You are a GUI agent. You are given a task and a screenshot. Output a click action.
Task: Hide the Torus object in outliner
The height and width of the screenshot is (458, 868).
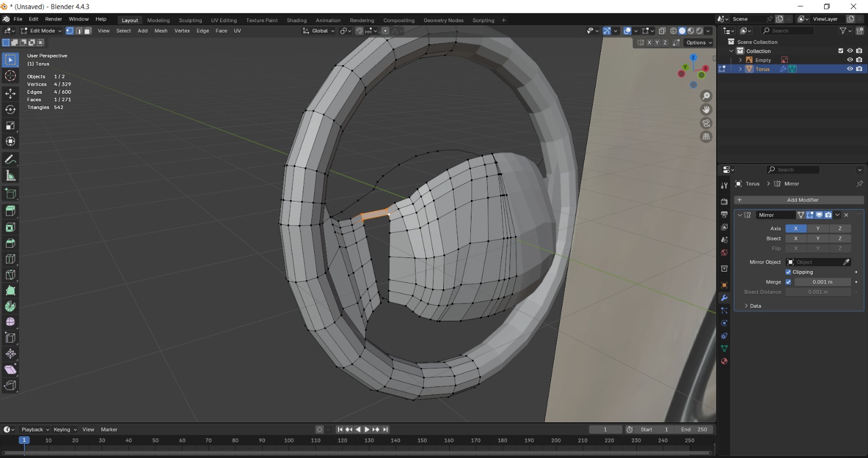(850, 69)
